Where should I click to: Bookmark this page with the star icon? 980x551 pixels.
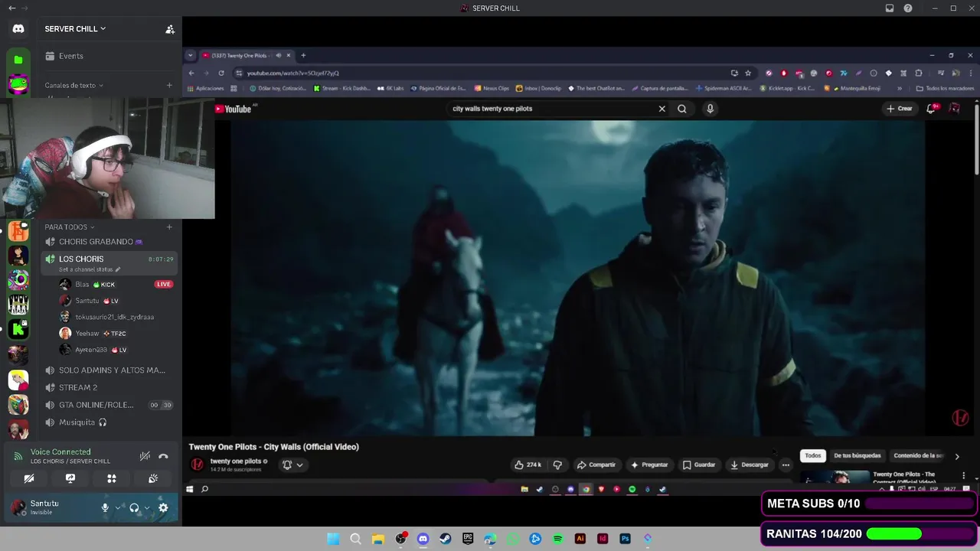[x=748, y=73]
